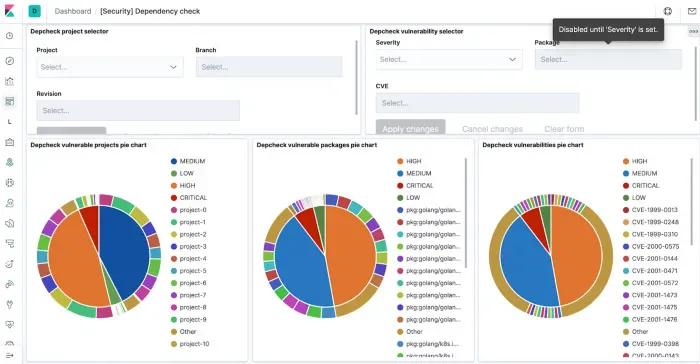Open APM icon in sidebar

[9, 244]
